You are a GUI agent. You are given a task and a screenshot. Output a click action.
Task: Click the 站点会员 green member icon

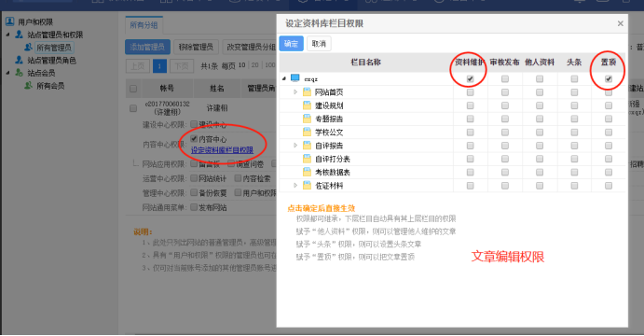[19, 73]
